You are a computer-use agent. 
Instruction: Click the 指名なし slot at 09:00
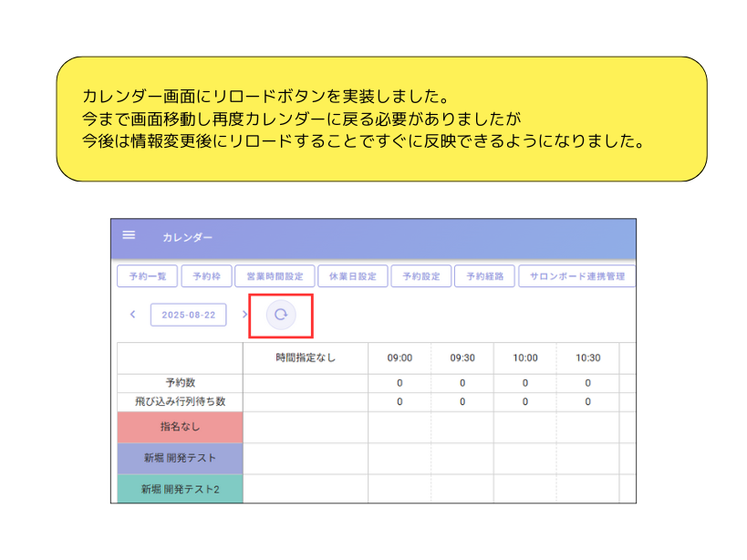pos(399,427)
